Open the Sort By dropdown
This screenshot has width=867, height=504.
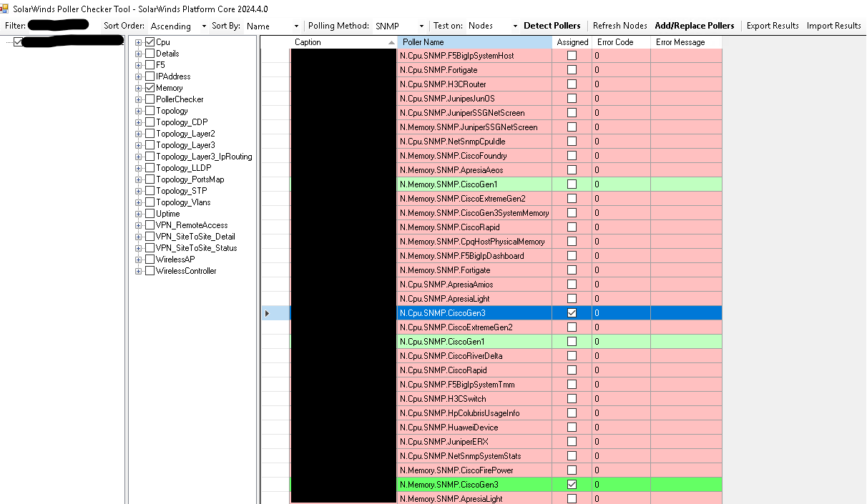(273, 26)
